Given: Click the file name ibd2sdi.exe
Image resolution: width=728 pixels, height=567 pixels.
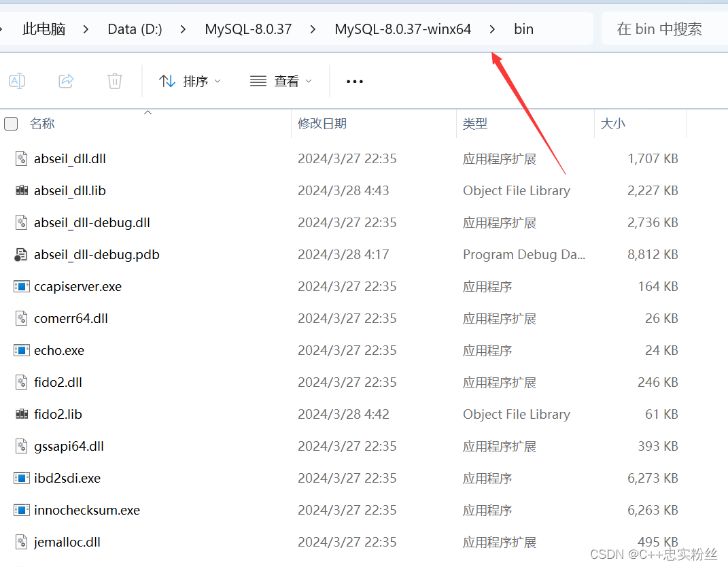Looking at the screenshot, I should point(67,479).
